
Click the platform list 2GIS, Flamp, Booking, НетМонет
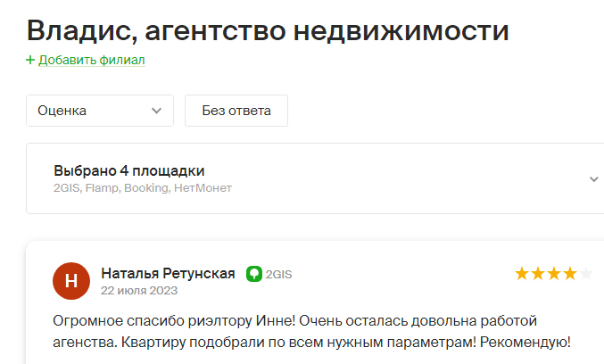coord(143,188)
